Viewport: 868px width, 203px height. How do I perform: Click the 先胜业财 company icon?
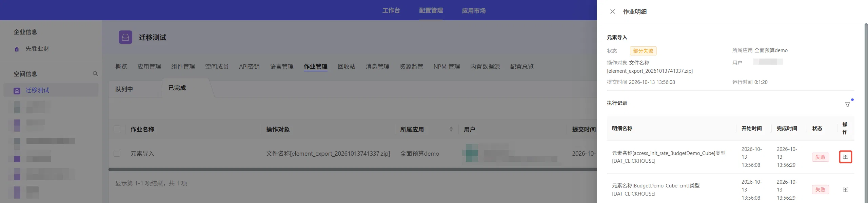coord(17,49)
